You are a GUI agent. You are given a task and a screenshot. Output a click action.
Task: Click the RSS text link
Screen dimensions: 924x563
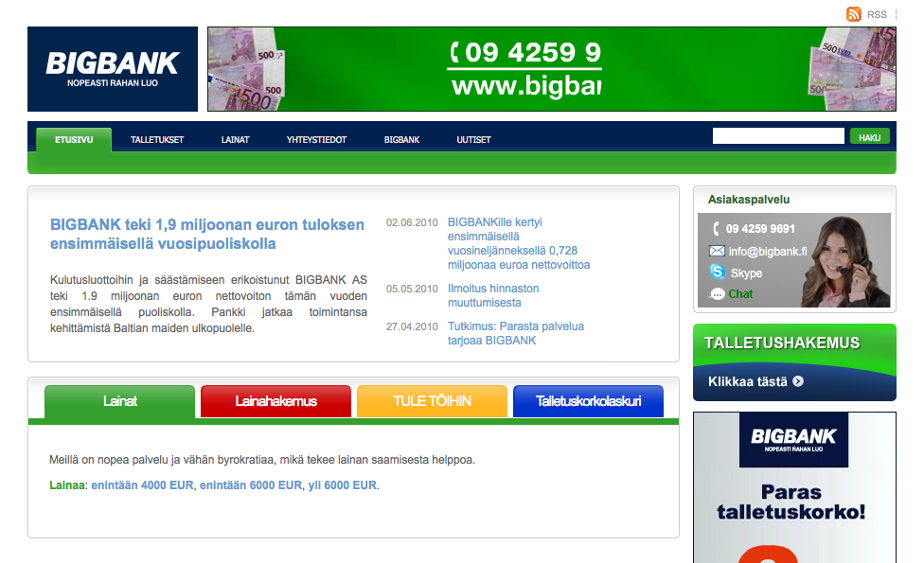[877, 15]
